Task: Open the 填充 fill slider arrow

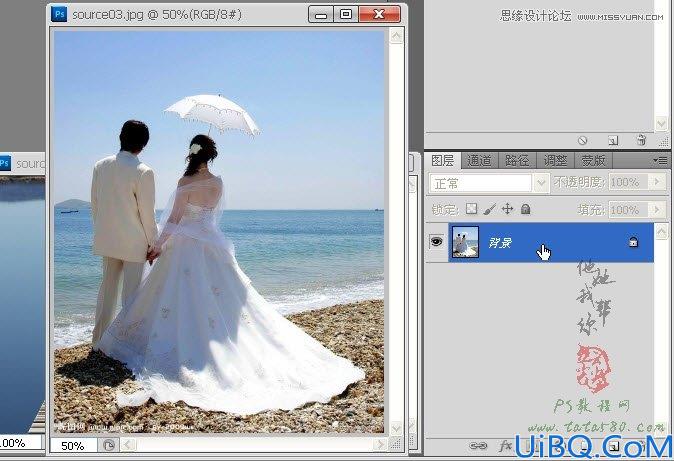Action: [x=658, y=209]
